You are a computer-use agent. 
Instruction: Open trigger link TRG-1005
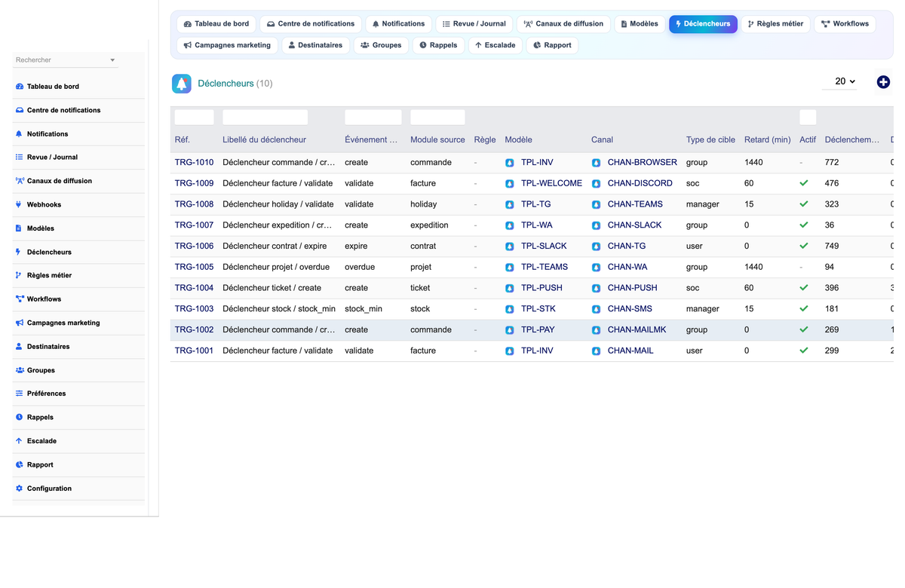194,267
